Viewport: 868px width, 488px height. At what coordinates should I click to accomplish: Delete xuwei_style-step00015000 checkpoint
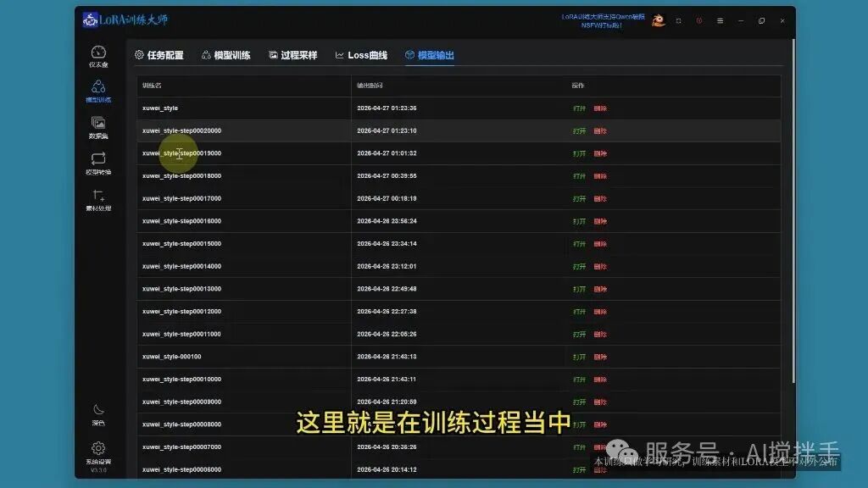click(x=600, y=244)
